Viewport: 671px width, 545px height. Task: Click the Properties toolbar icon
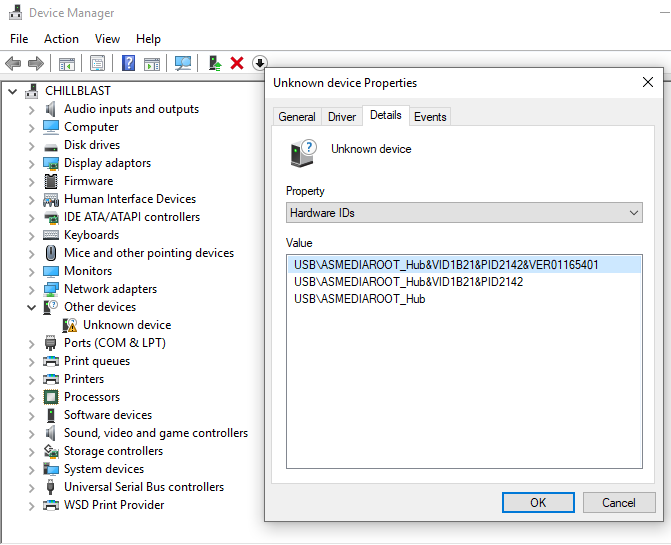[98, 64]
